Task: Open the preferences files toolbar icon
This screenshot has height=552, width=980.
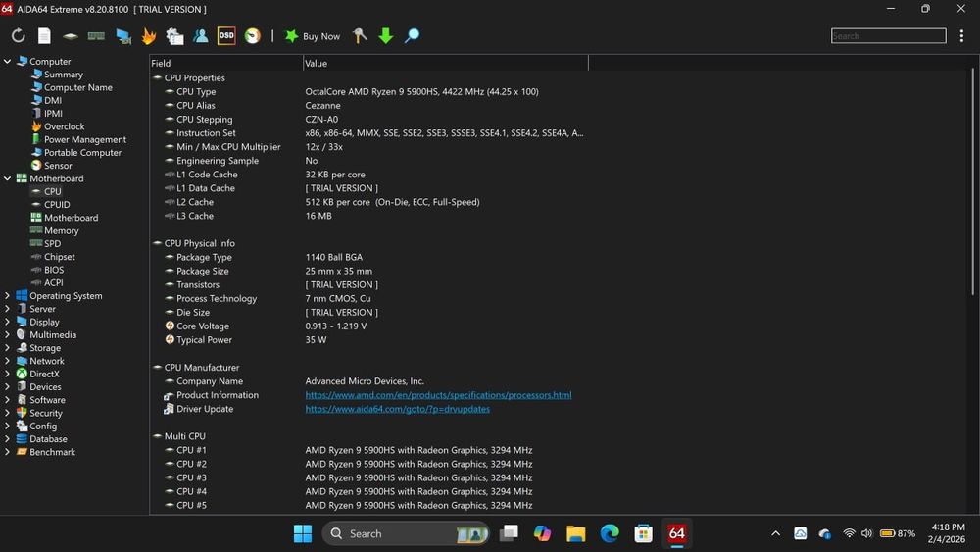Action: click(x=174, y=36)
